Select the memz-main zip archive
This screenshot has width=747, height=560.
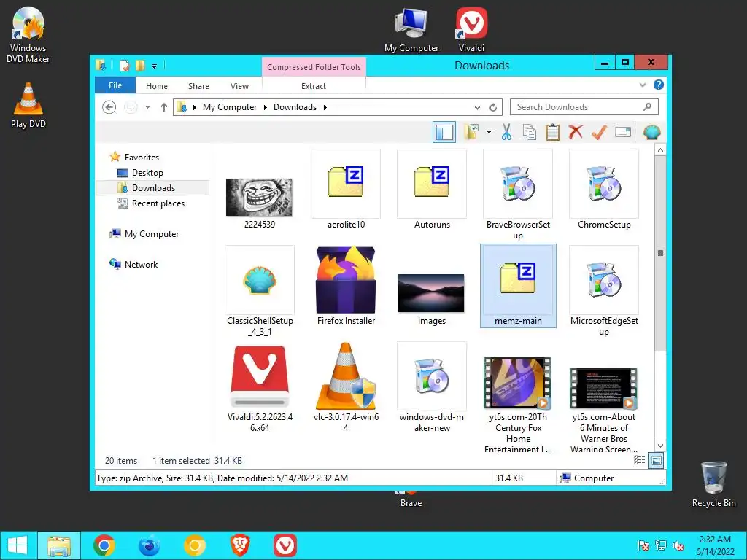tap(518, 286)
